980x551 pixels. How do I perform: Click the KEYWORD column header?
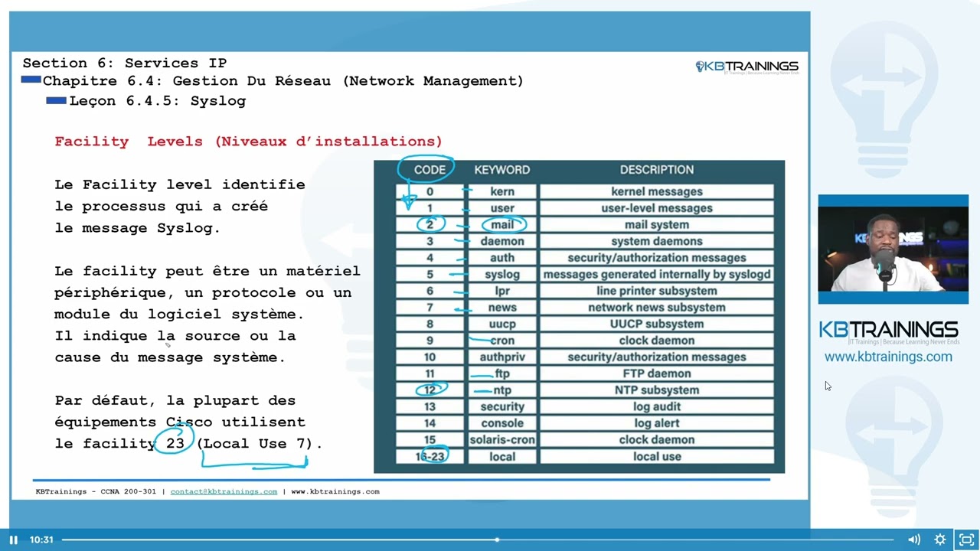[x=502, y=170]
